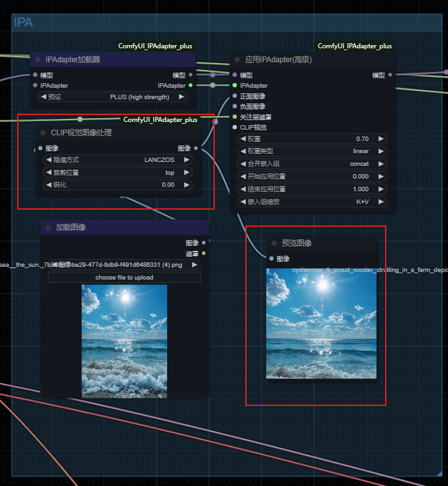Click the IPA group title
Image resolution: width=448 pixels, height=486 pixels.
24,22
